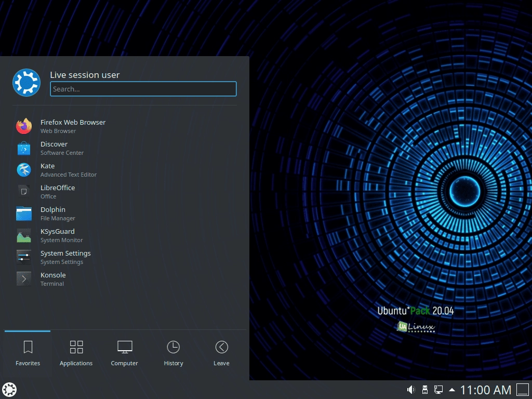Switch to the History tab
This screenshot has width=532, height=399.
click(174, 353)
